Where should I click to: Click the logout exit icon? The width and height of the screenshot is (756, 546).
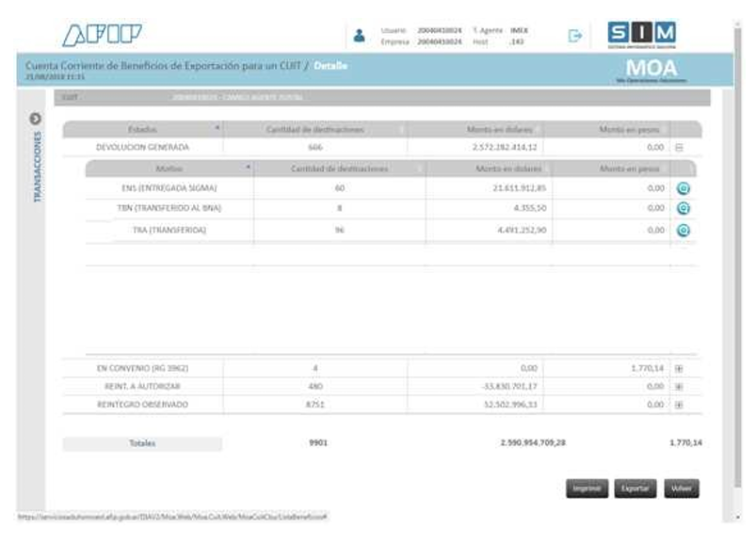click(574, 36)
